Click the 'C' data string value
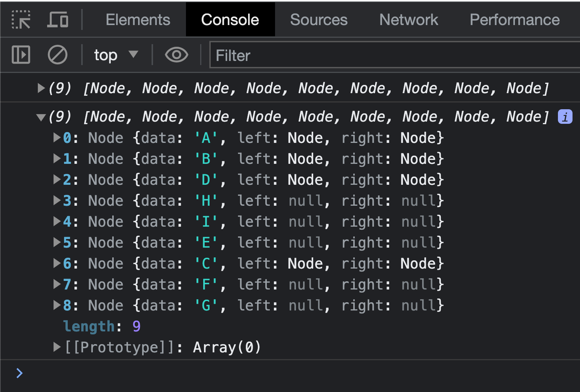580x392 pixels. 206,264
